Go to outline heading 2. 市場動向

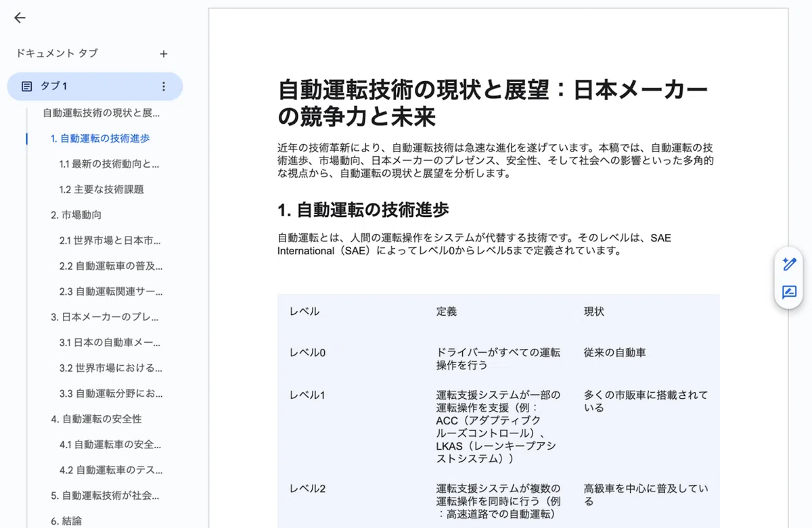(76, 216)
